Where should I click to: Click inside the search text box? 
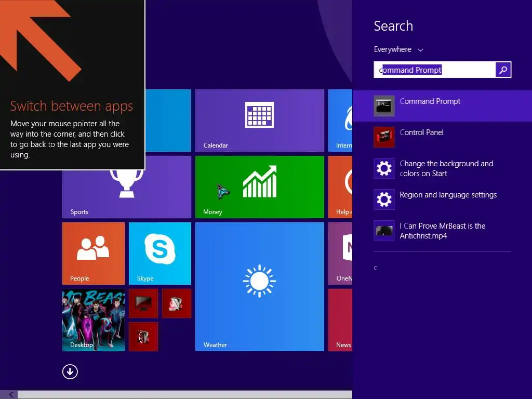[435, 70]
